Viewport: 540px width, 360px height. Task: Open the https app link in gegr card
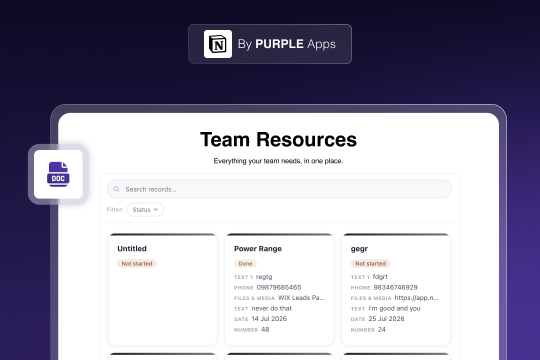click(416, 298)
